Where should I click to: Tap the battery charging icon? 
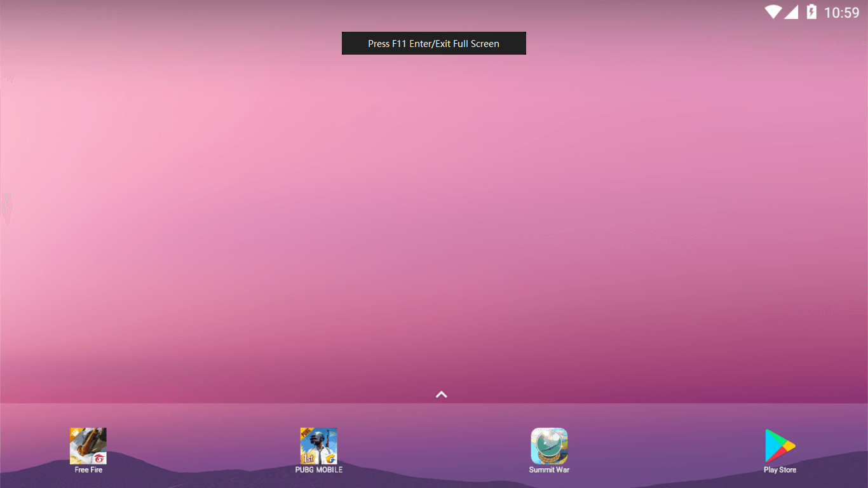(811, 12)
